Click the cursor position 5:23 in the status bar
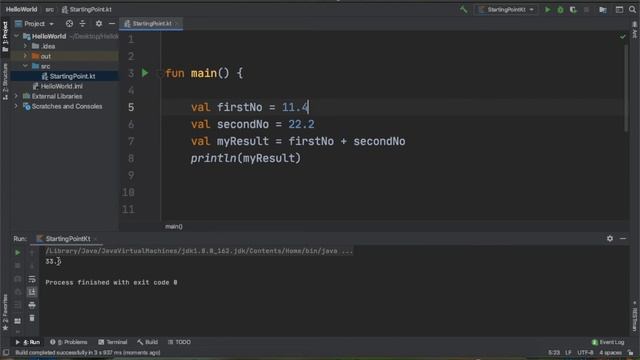Viewport: 640px width, 360px height. tap(554, 353)
